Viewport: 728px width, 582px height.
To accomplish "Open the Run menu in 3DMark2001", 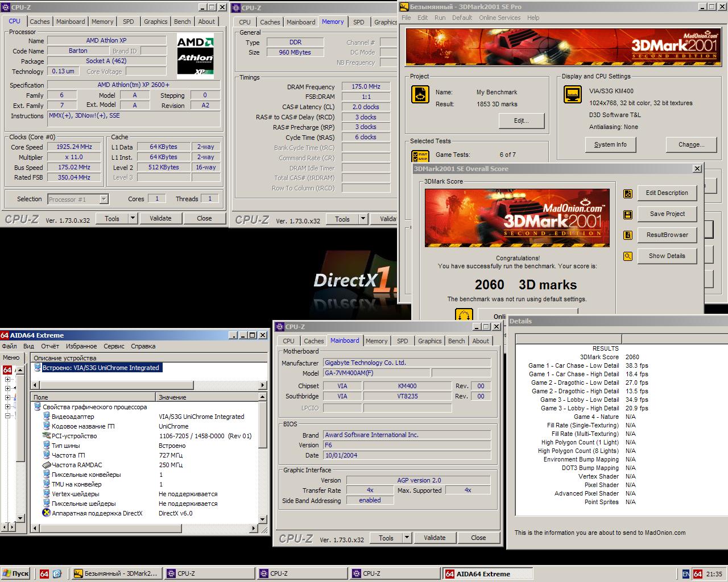I will click(440, 18).
